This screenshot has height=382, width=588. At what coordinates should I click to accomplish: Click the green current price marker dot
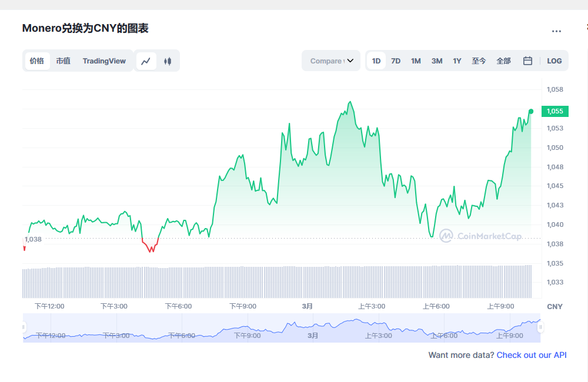coord(530,112)
